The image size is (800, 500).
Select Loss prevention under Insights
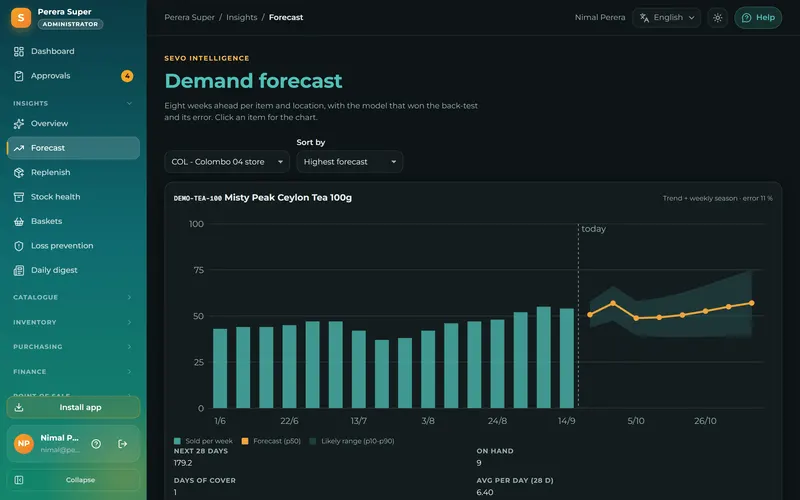tap(73, 246)
